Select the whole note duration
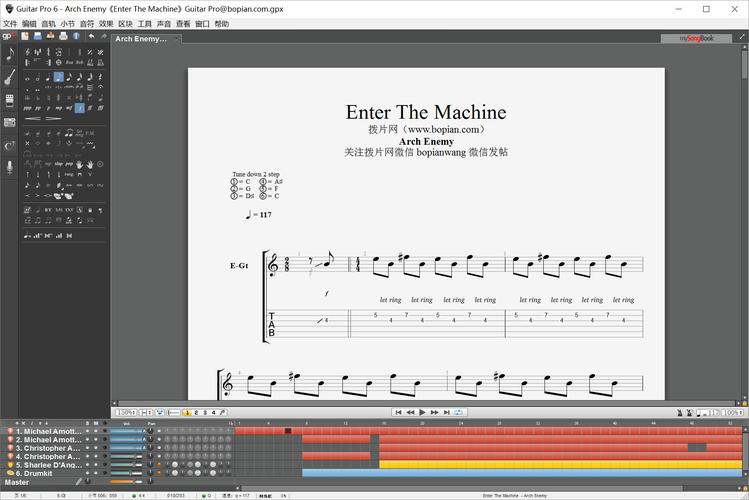 click(27, 78)
